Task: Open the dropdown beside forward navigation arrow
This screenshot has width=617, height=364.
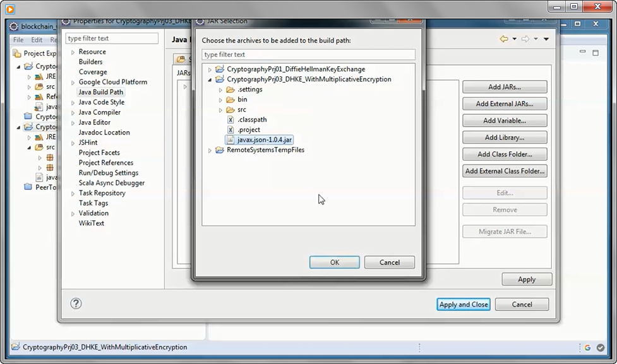Action: [x=536, y=39]
